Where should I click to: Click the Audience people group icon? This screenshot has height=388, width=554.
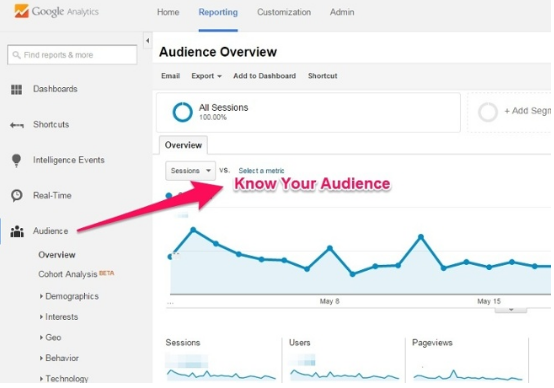pos(17,231)
